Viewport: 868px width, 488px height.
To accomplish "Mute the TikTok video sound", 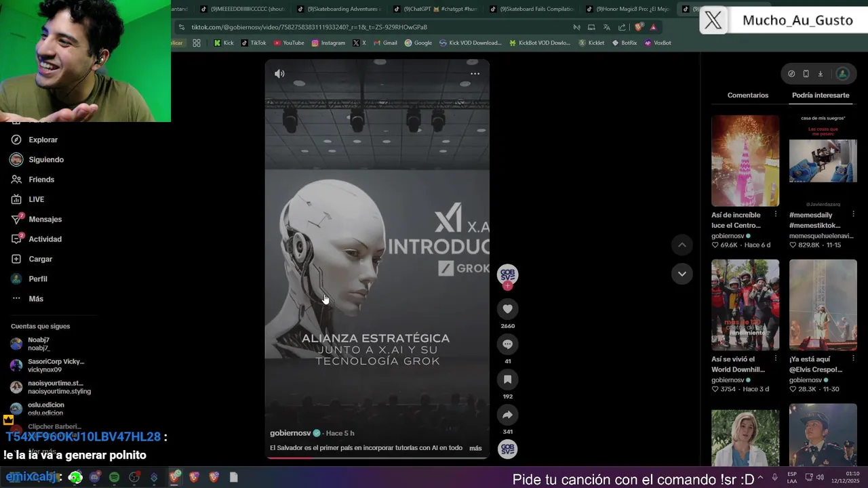I will point(279,73).
